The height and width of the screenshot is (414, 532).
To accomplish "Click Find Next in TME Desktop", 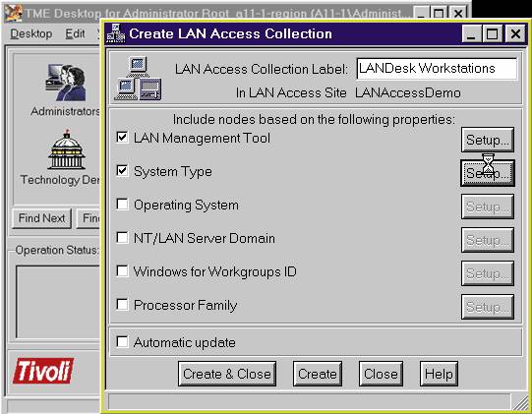I will click(41, 218).
